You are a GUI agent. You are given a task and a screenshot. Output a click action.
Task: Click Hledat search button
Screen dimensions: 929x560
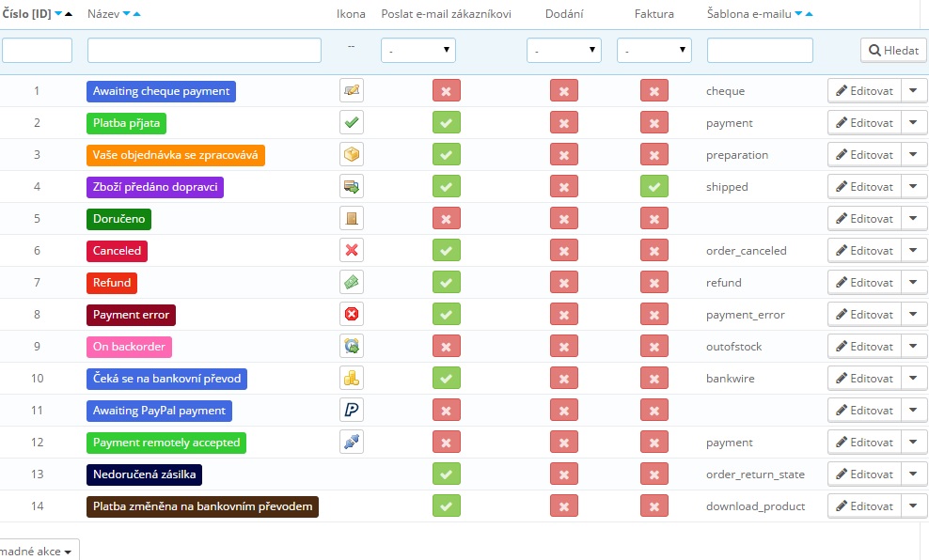[893, 51]
